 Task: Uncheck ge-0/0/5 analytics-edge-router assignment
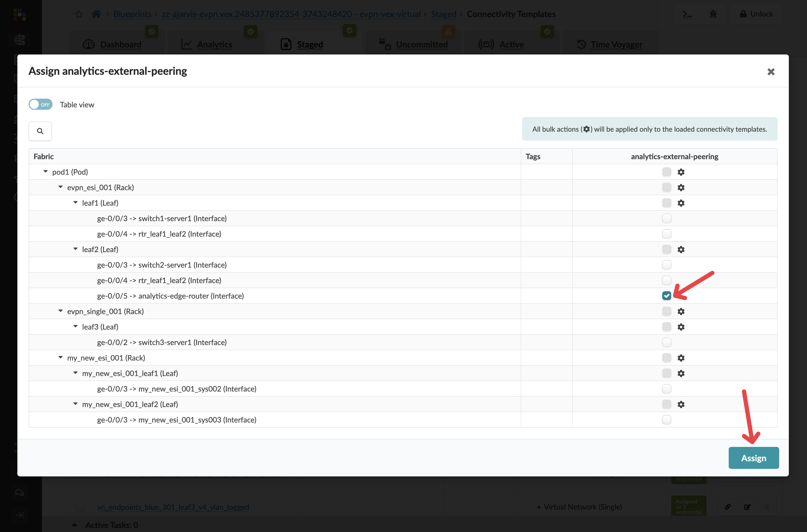tap(666, 296)
